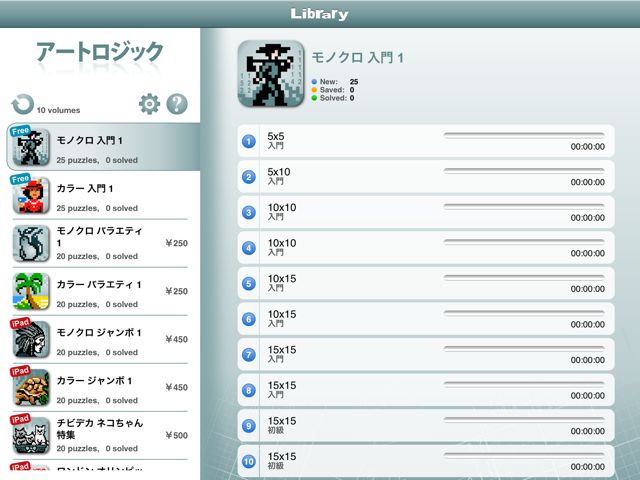Select the モノクロ 入門 1 volume thumbnail in list
This screenshot has width=640, height=480.
(31, 147)
